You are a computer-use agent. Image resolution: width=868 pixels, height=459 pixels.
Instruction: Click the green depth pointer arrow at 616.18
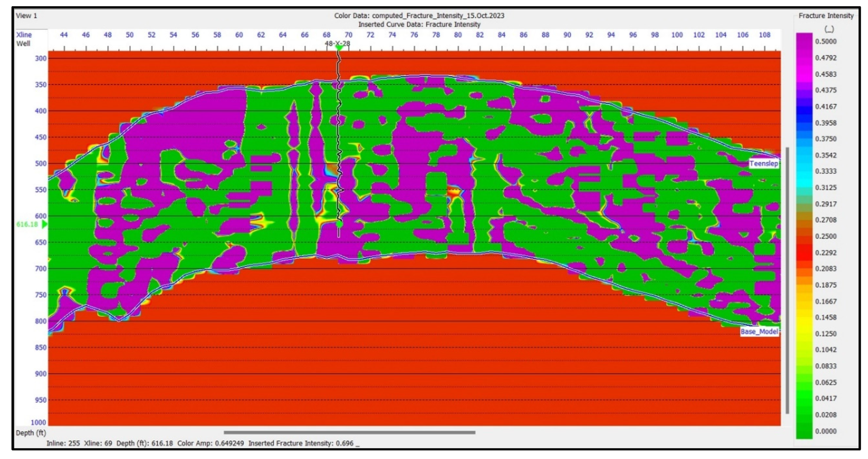(x=44, y=224)
